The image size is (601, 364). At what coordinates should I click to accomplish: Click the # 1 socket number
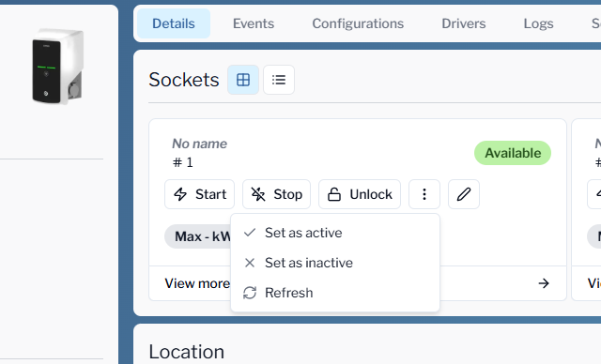click(x=183, y=162)
